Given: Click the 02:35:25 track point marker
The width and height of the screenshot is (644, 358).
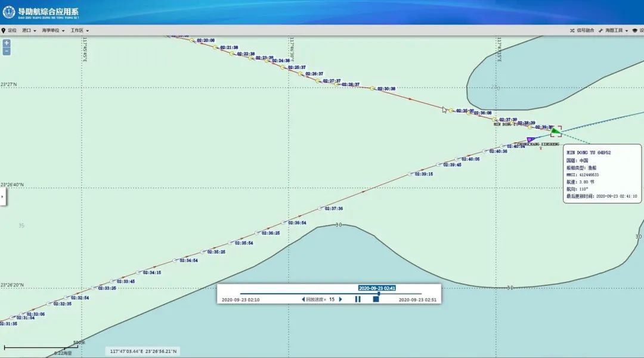Looking at the screenshot, I should click(203, 252).
